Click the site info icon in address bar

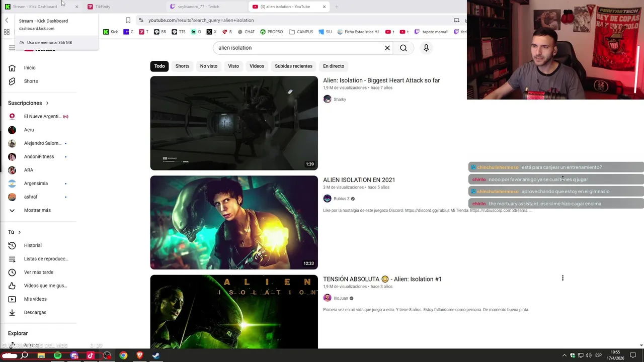141,20
